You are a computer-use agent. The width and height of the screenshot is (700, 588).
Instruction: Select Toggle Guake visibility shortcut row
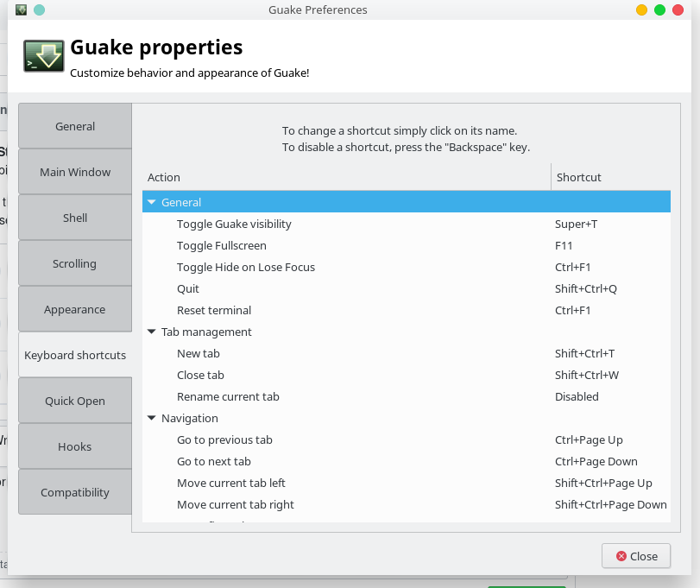[x=407, y=224]
